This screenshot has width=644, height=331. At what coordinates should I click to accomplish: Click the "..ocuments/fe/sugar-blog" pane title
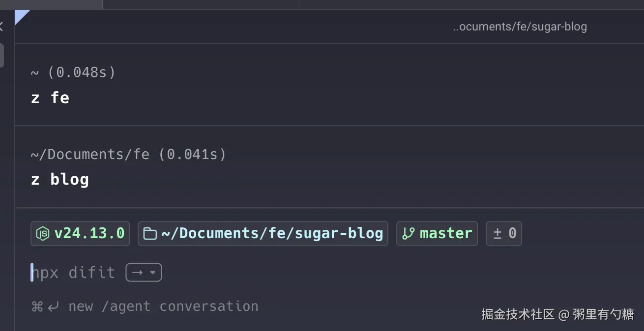(x=520, y=27)
